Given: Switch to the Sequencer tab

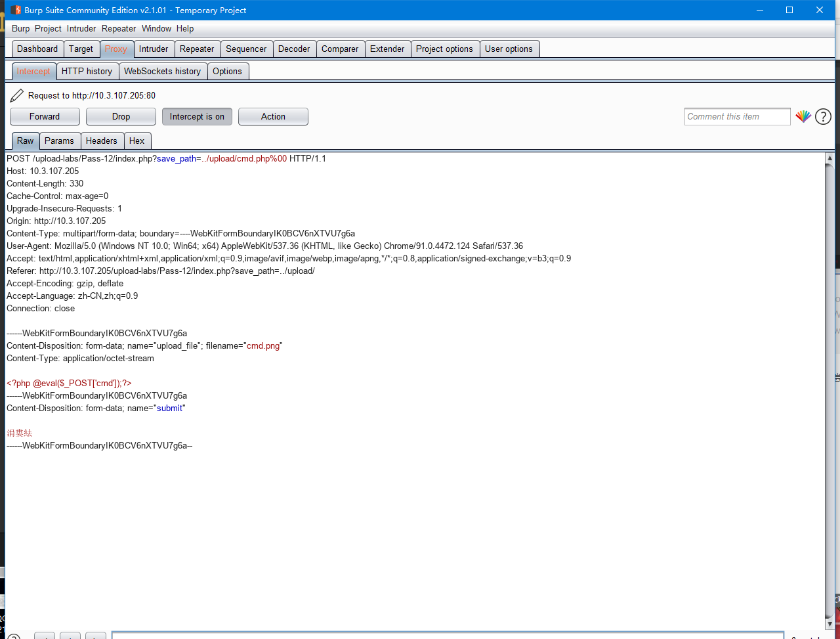Looking at the screenshot, I should coord(246,49).
